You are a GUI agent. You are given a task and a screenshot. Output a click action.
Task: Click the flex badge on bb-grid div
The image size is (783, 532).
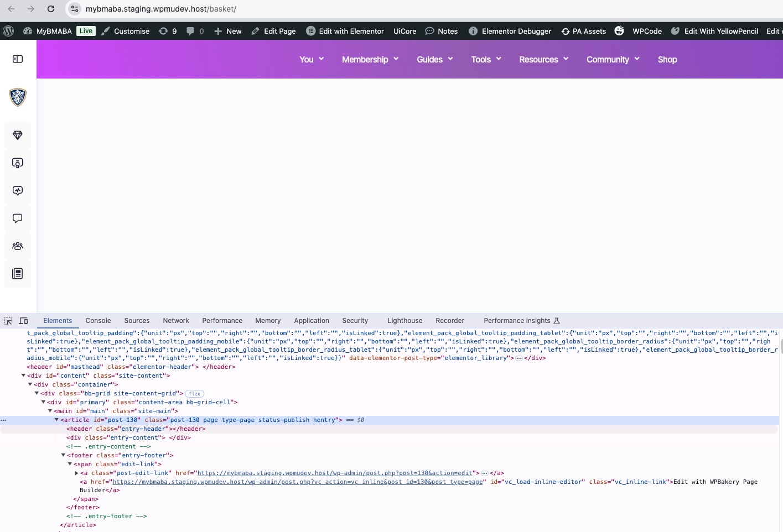[194, 394]
